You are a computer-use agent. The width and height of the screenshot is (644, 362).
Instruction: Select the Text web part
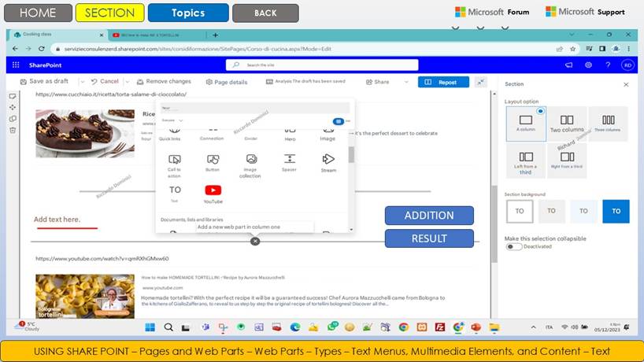175,194
